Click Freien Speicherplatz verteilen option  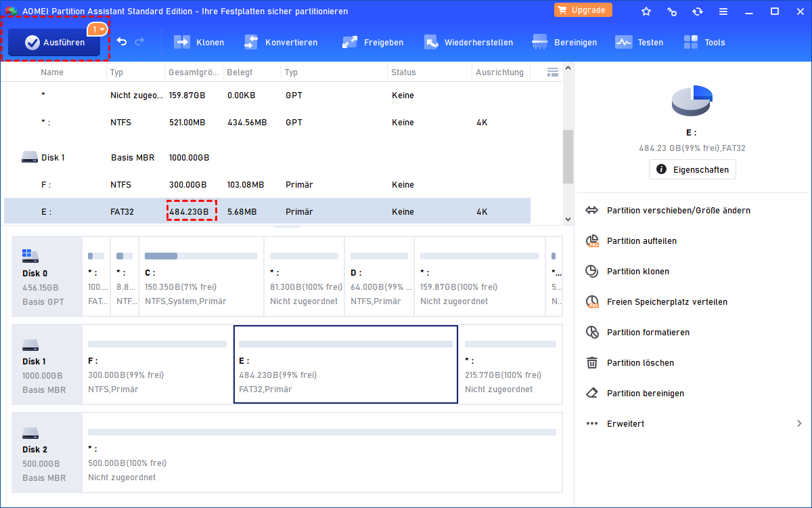[667, 301]
